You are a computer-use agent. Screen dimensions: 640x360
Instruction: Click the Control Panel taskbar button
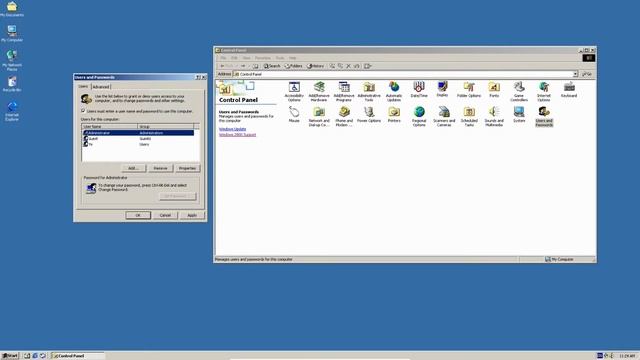click(78, 356)
